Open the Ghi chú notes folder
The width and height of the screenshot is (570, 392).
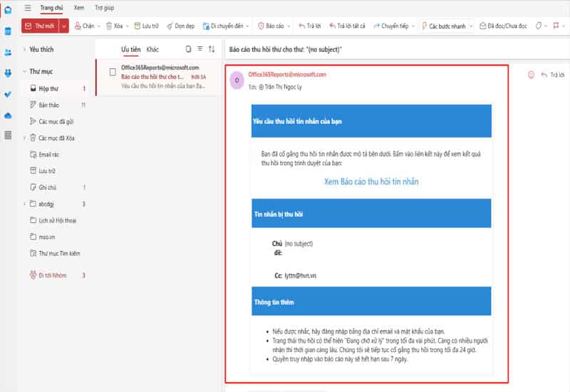click(55, 187)
